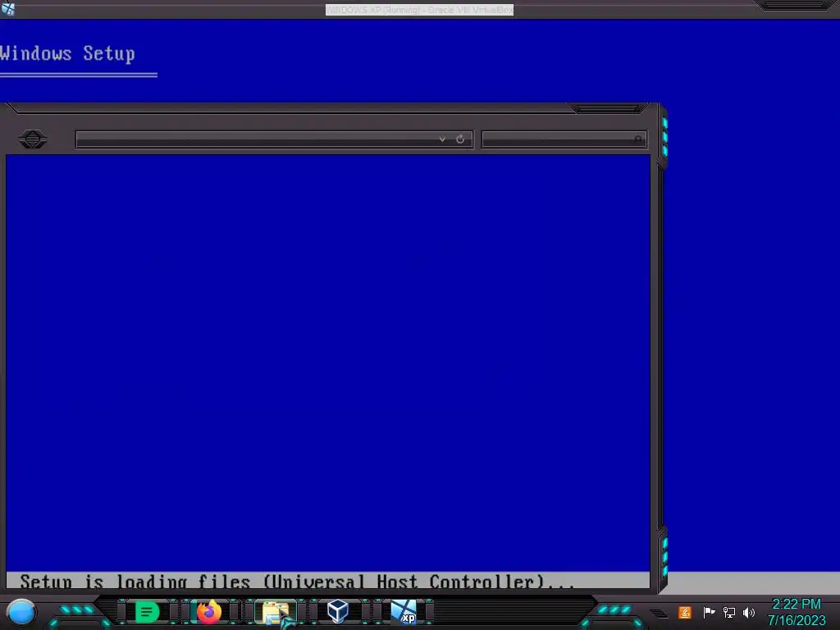840x630 pixels.
Task: Launch Firefox from the taskbar
Action: click(209, 612)
